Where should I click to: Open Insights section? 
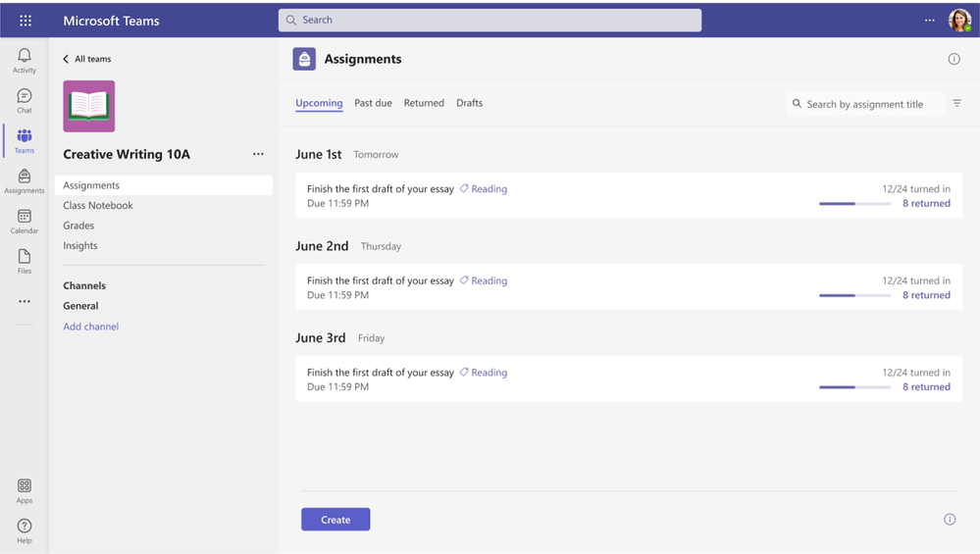(80, 245)
